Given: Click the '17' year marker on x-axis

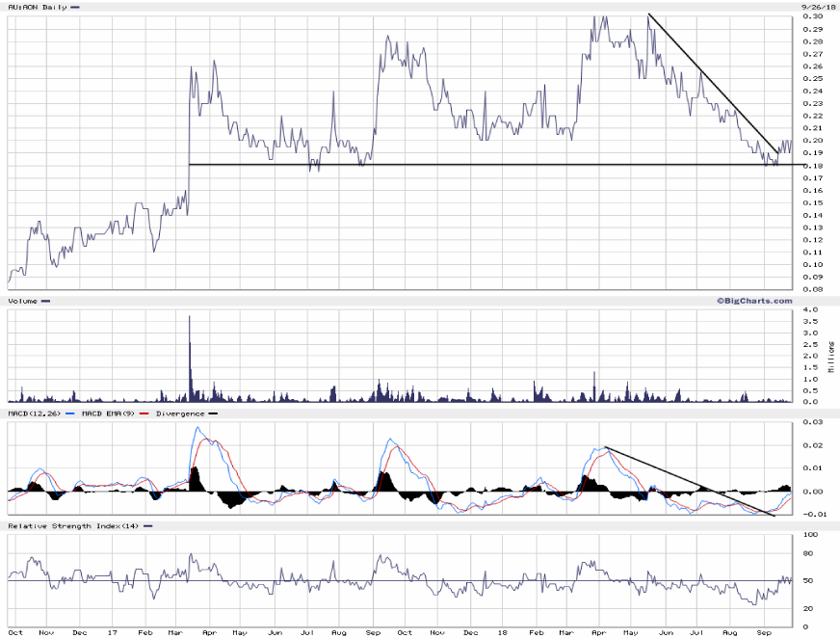Looking at the screenshot, I should coord(114,633).
